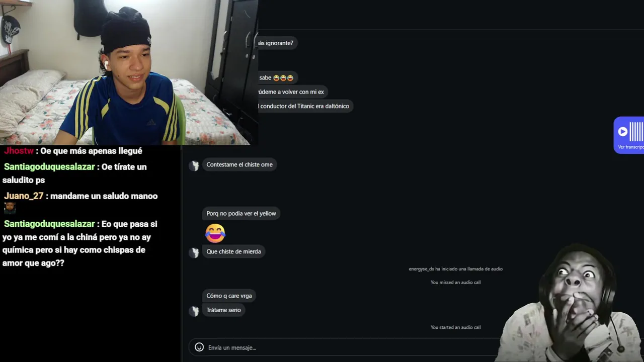This screenshot has width=644, height=362.
Task: Click the 'You missed an audio call' notice
Action: point(455,283)
